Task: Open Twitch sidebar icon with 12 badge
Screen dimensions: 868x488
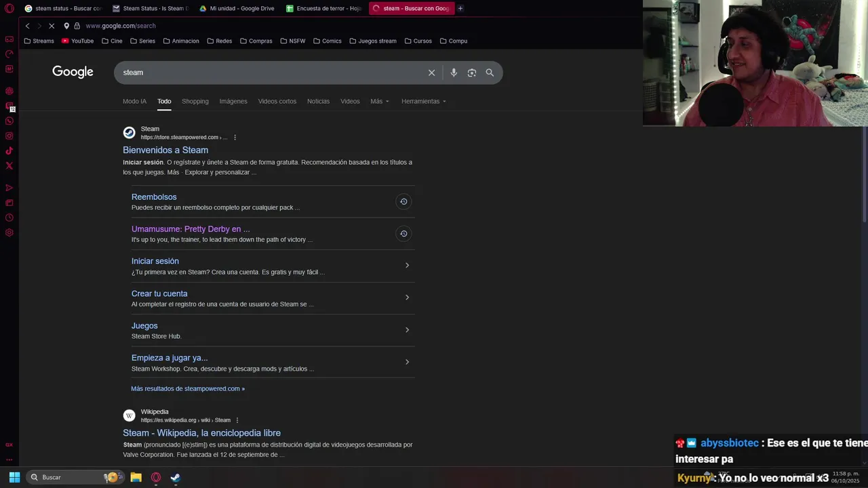Action: [9, 106]
